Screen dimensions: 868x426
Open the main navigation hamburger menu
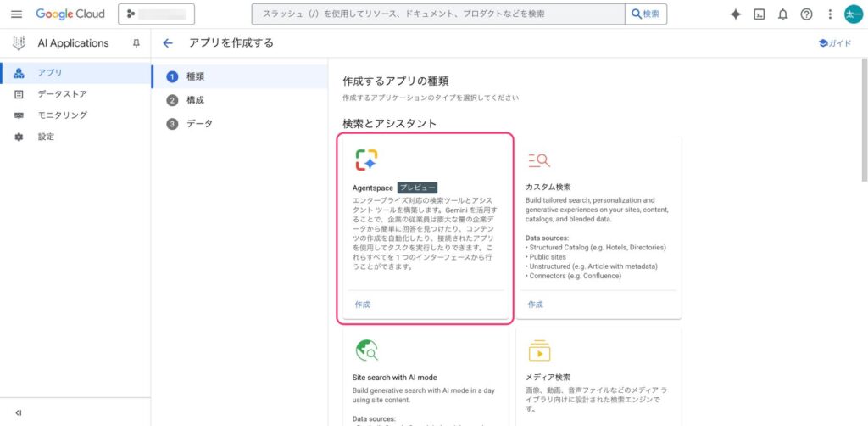coord(17,14)
